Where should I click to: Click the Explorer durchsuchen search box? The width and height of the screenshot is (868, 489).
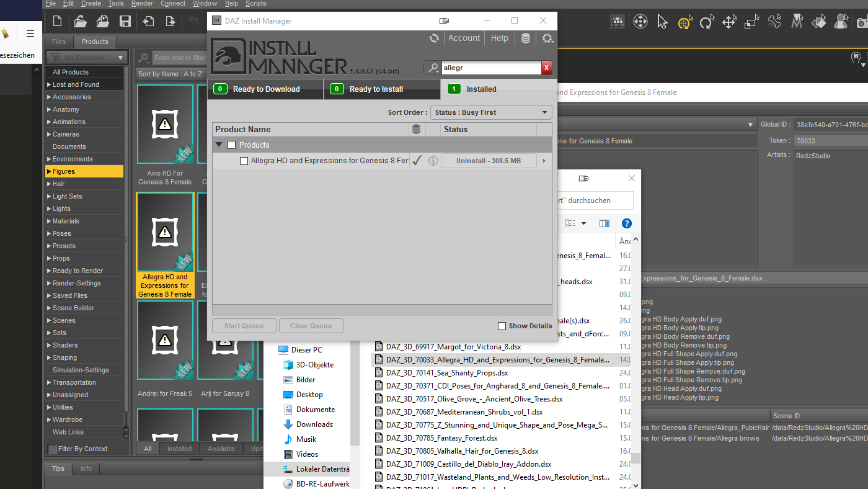pos(595,200)
